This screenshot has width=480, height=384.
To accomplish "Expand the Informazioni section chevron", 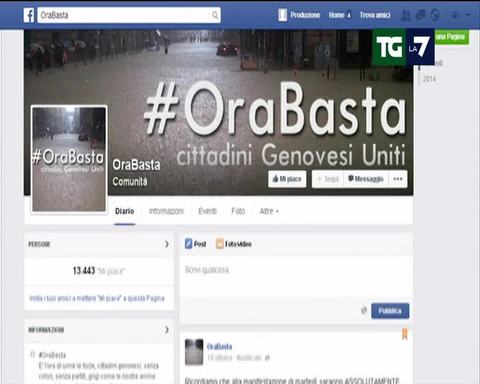I will (x=167, y=330).
